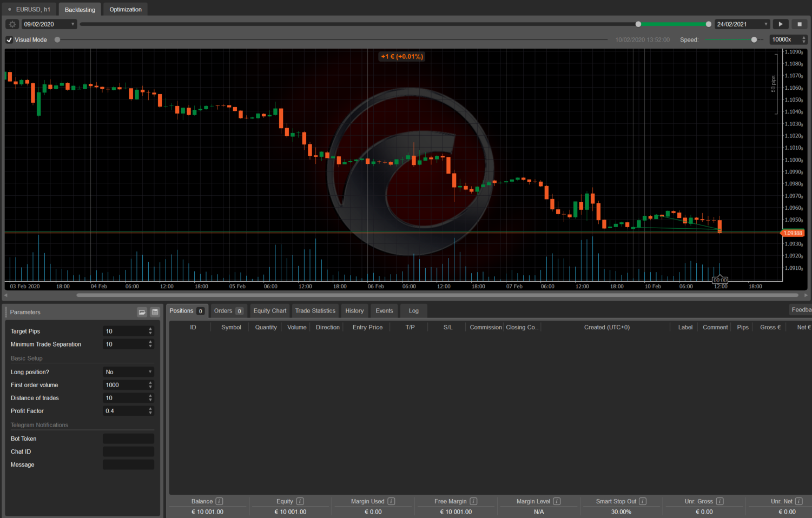Click the 1.09388 current price label

click(x=793, y=233)
